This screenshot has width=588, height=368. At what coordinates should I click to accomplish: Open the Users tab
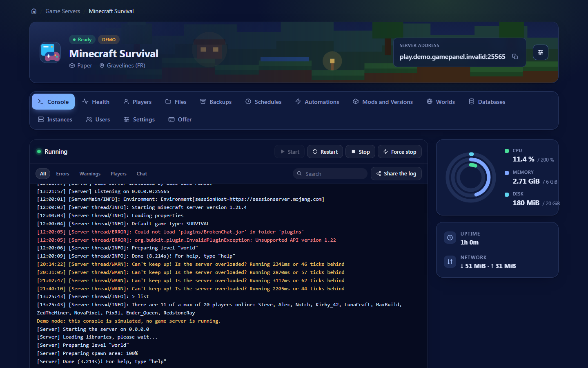[98, 119]
